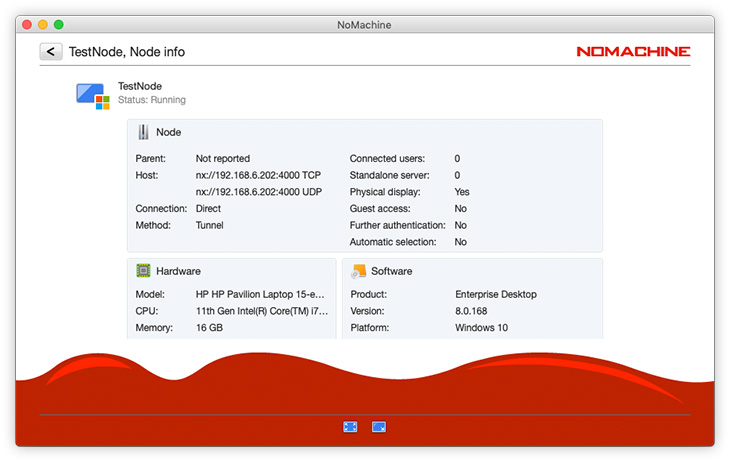Screen dimensions: 730x461
Task: Select the TCP host address nx://192.168.6.202:4000
Action: click(x=258, y=175)
